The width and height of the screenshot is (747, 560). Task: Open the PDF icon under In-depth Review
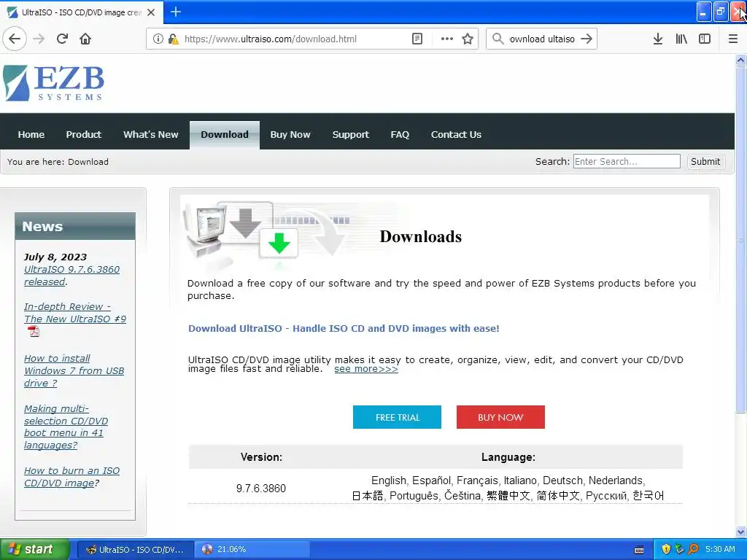[34, 332]
